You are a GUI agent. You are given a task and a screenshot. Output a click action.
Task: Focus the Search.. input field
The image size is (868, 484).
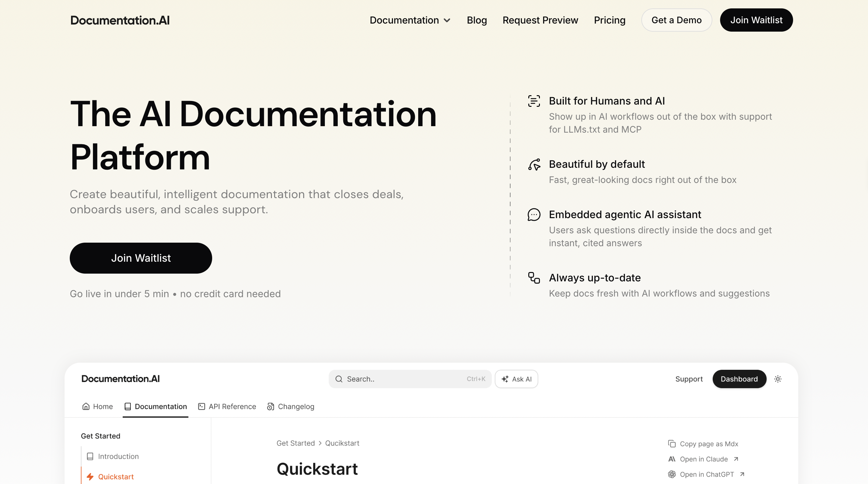[x=410, y=379]
